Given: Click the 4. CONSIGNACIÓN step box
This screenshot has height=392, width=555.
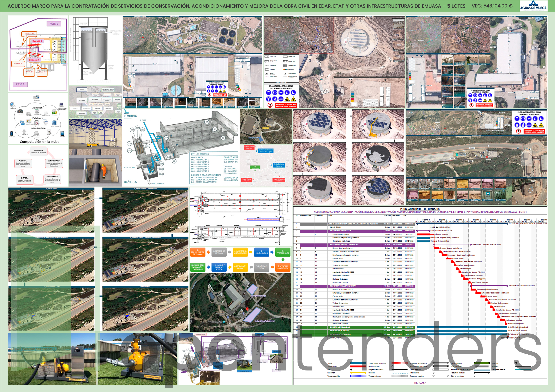Looking at the screenshot, I should pos(261,252).
